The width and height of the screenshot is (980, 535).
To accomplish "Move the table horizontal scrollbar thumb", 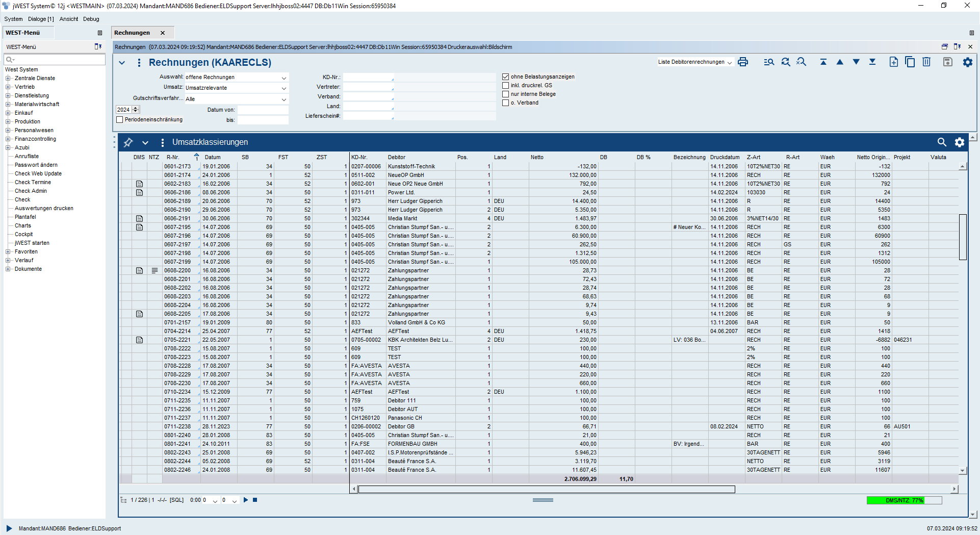I will click(546, 489).
